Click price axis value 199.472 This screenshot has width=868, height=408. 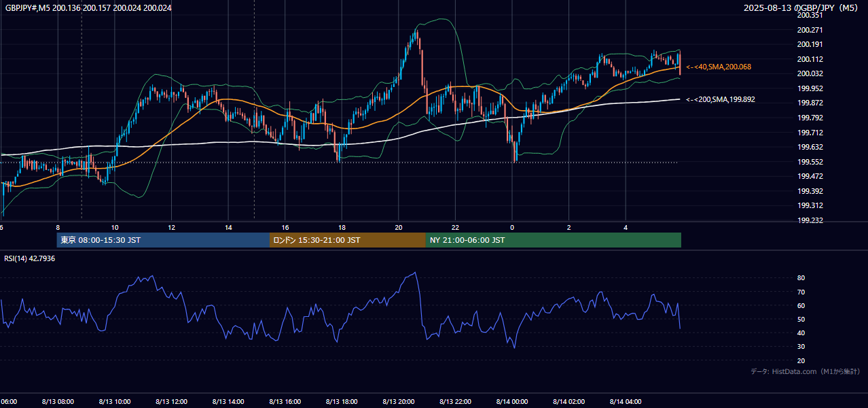tap(810, 176)
